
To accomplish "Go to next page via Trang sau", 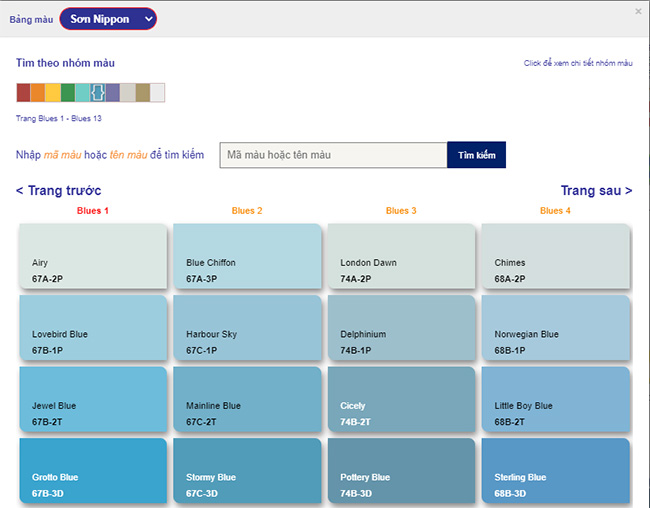I will pyautogui.click(x=596, y=190).
